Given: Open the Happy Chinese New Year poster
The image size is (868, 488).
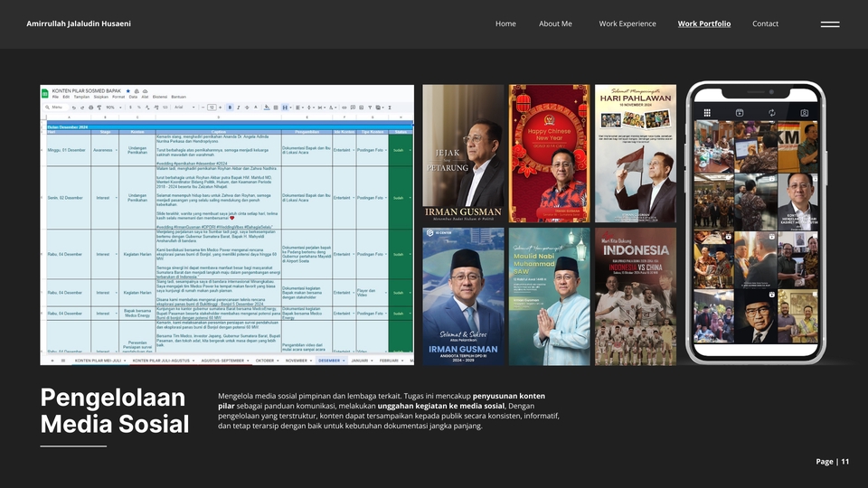Looking at the screenshot, I should tap(549, 154).
